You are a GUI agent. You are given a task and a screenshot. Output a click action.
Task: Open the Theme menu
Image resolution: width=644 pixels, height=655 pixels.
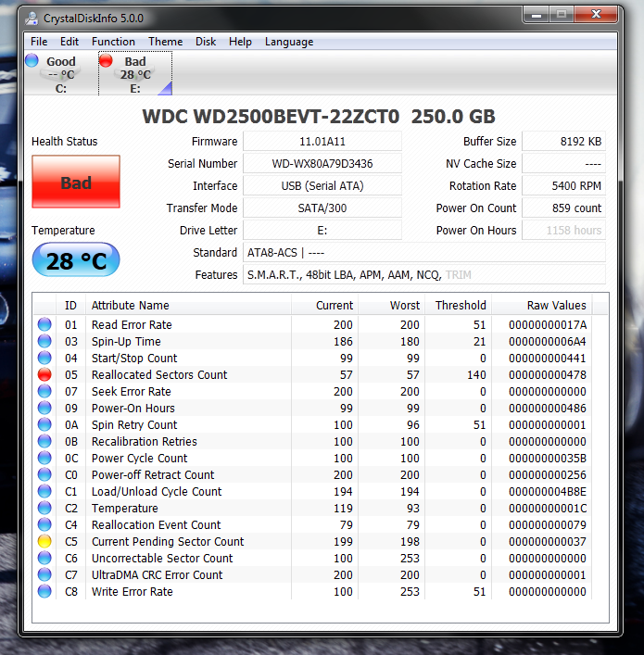pos(166,42)
